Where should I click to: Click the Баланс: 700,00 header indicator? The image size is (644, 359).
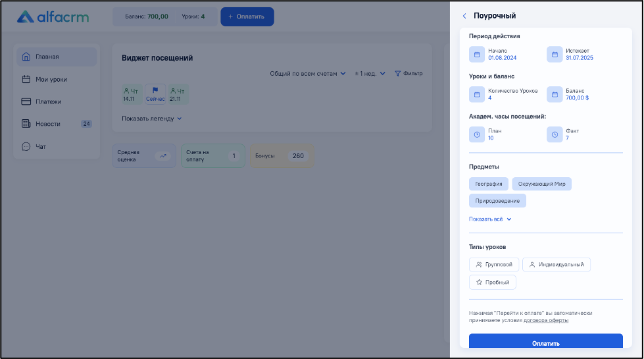point(147,17)
